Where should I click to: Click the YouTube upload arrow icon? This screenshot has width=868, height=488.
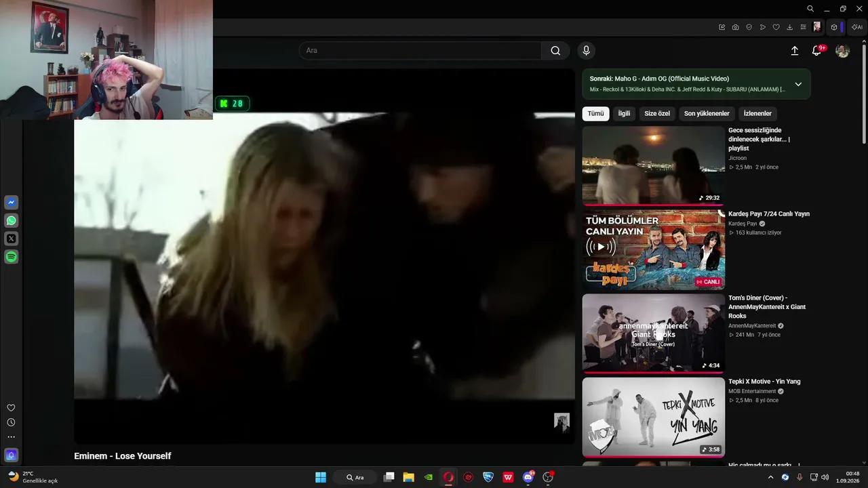pos(795,51)
